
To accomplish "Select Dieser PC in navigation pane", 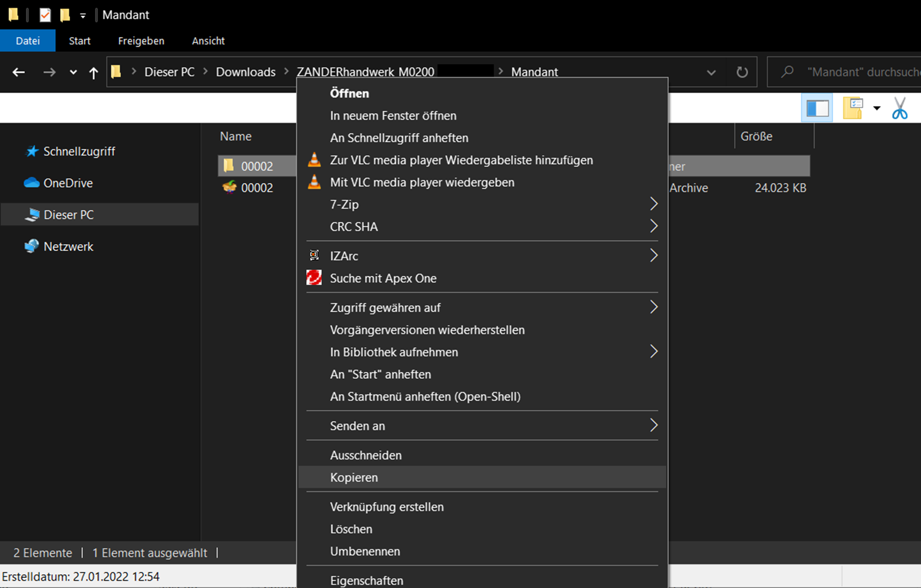I will pos(69,215).
